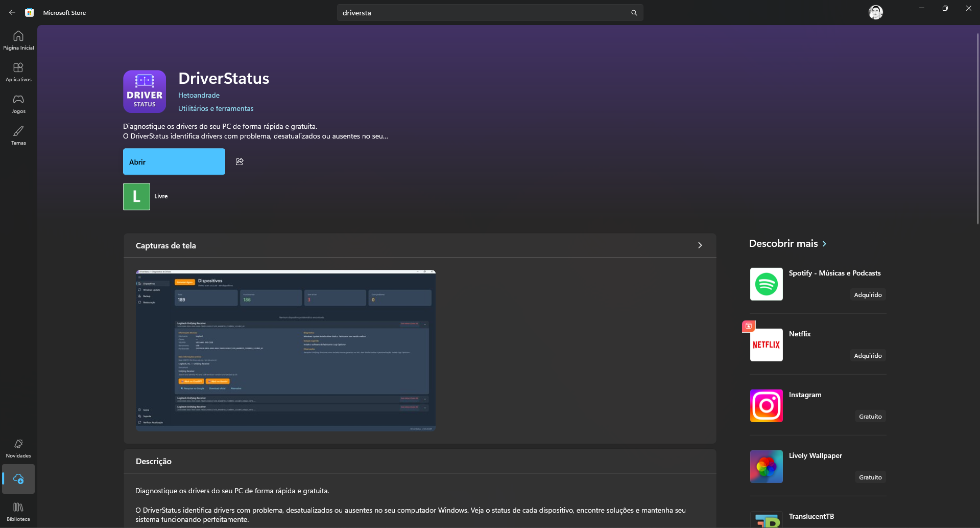Open the Jogos section

(x=18, y=104)
